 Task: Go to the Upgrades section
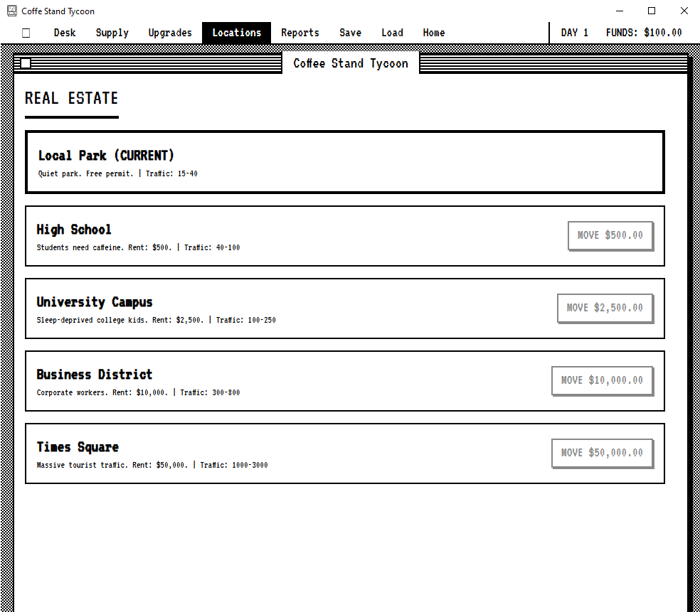pyautogui.click(x=170, y=33)
